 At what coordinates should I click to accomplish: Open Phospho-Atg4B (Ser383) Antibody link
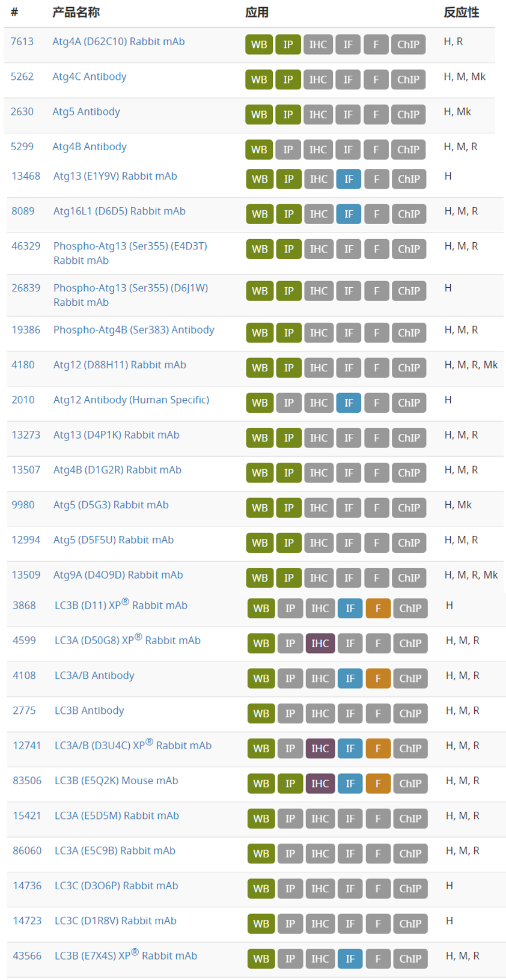point(134,330)
